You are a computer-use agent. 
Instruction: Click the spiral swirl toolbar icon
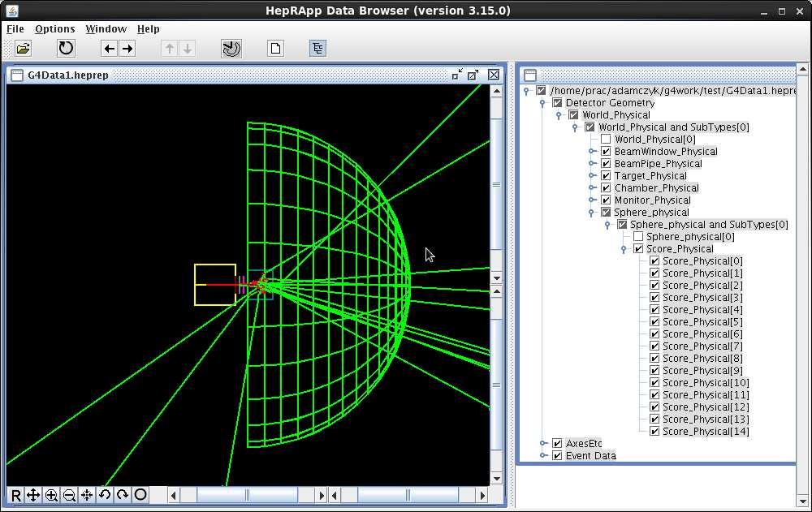click(231, 49)
